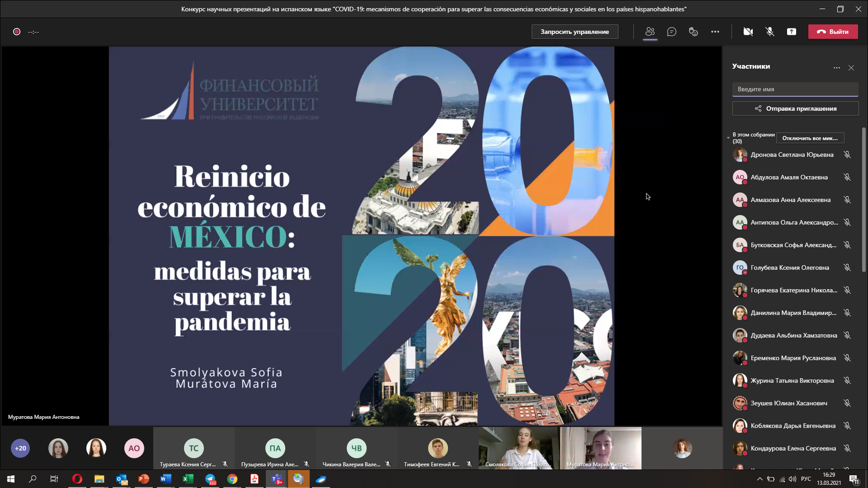Open taskbar search icon
This screenshot has height=488, width=868.
tap(33, 479)
